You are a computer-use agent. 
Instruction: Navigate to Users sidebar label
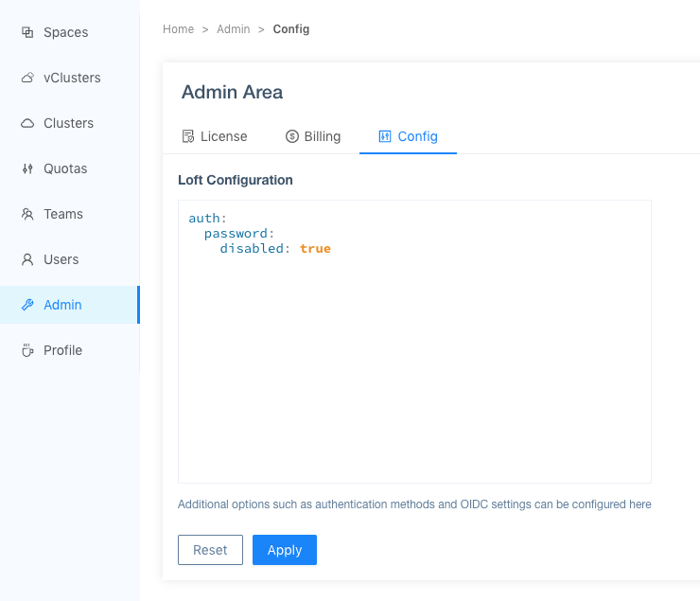pyautogui.click(x=61, y=260)
